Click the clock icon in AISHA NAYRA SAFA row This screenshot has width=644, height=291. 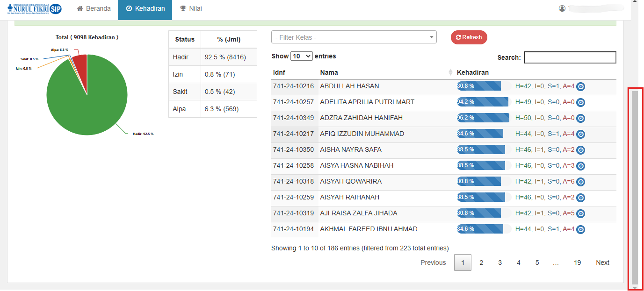tap(580, 150)
